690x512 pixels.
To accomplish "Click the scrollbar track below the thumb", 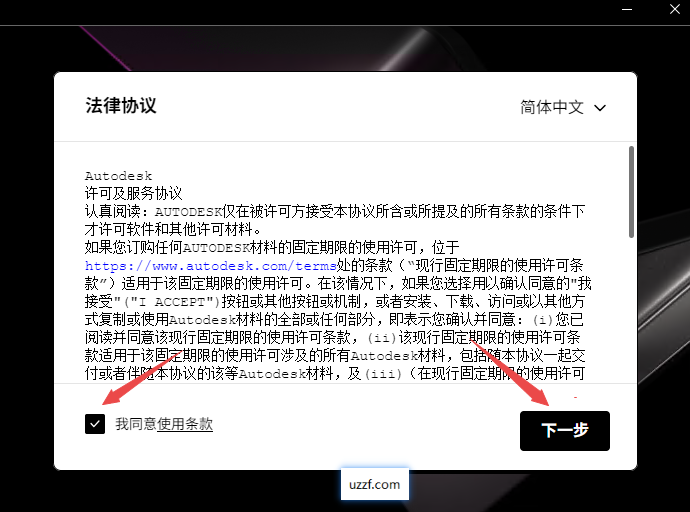I will (x=630, y=320).
